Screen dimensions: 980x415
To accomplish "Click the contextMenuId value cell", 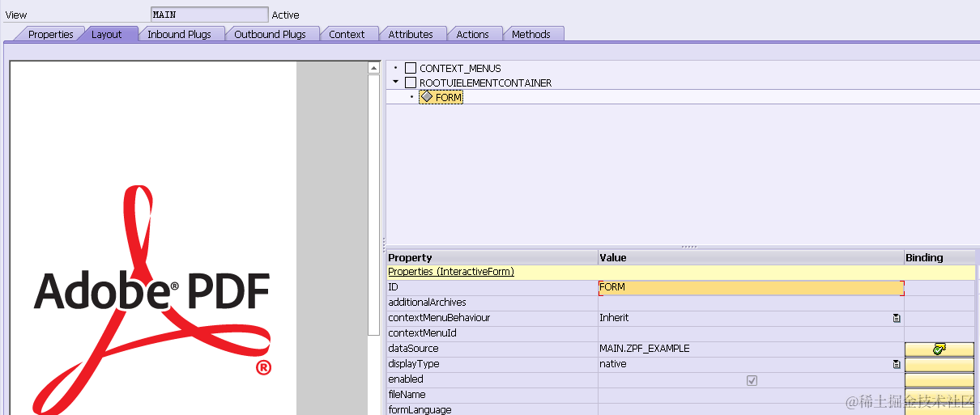I will click(x=751, y=333).
